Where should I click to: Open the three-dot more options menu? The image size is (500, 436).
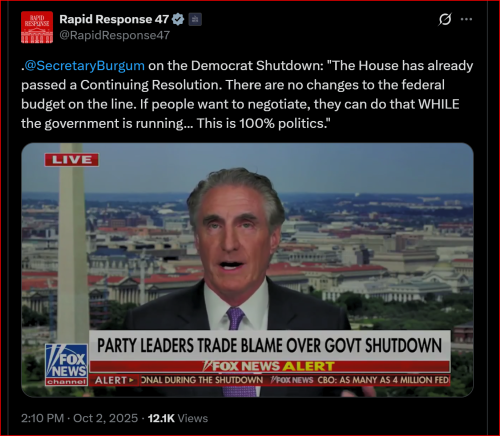point(466,19)
